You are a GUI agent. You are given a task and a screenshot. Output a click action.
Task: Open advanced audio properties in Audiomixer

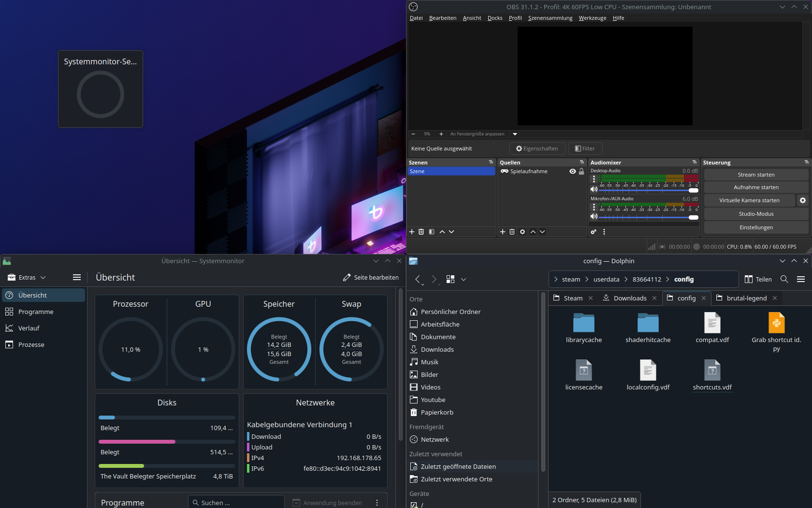[594, 232]
